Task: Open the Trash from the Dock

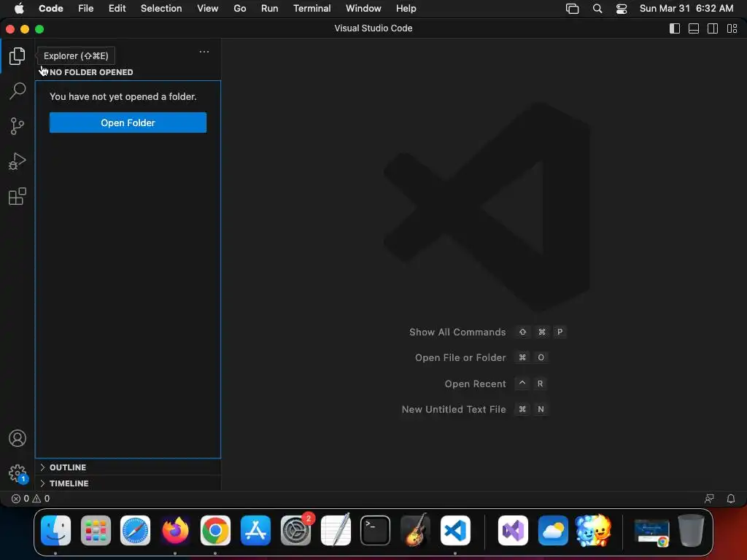Action: pos(691,531)
